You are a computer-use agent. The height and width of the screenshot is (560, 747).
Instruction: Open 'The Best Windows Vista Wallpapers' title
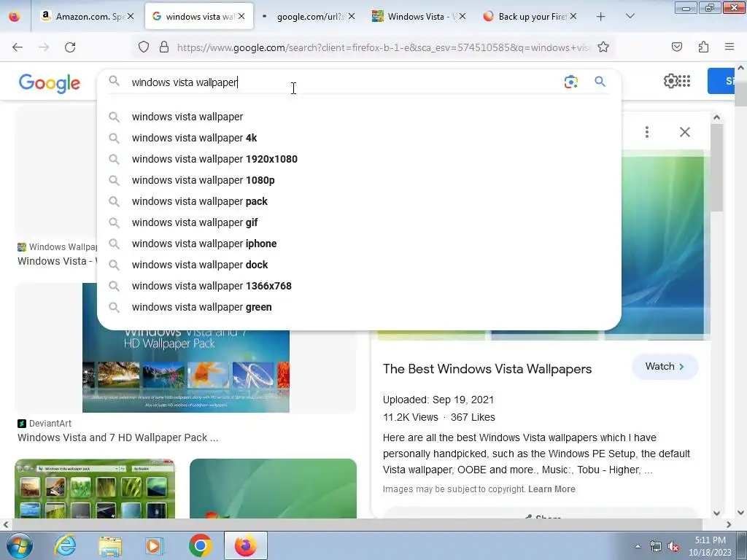pyautogui.click(x=487, y=369)
